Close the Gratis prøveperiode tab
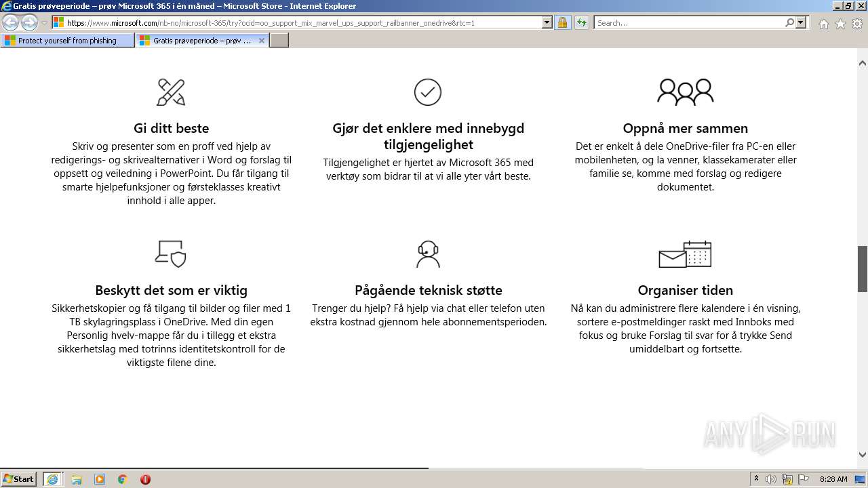This screenshot has width=868, height=488. 262,41
